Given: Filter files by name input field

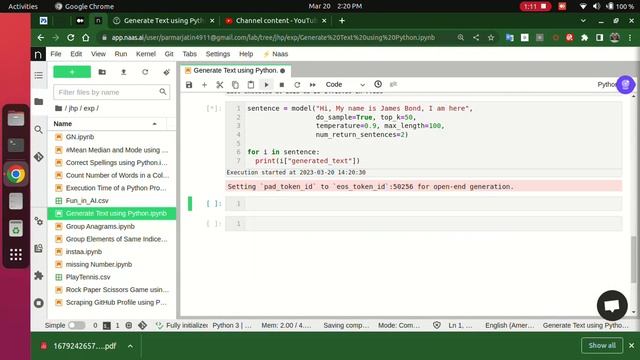Looking at the screenshot, I should (111, 92).
